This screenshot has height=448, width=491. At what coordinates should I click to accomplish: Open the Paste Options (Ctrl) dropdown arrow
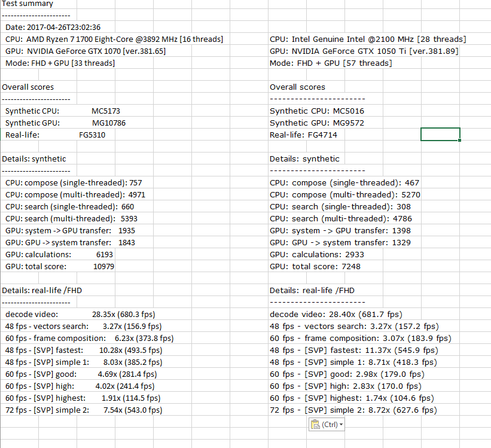click(341, 425)
